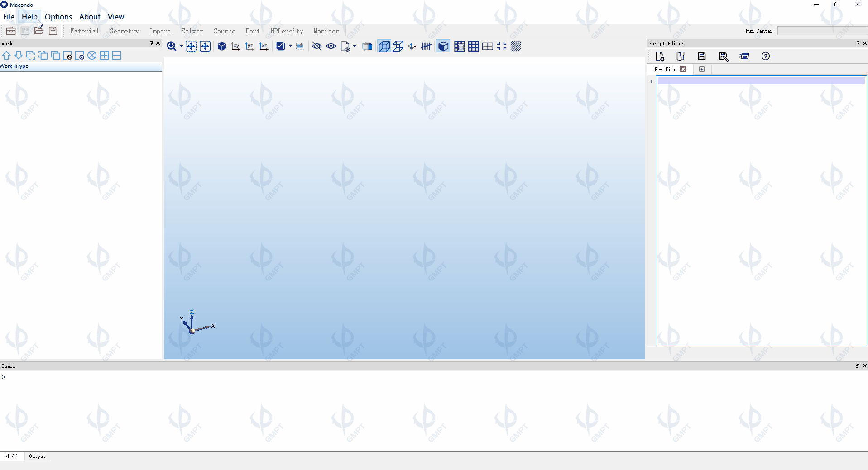Click the grid with center square icon
This screenshot has width=868, height=470.
coord(460,46)
